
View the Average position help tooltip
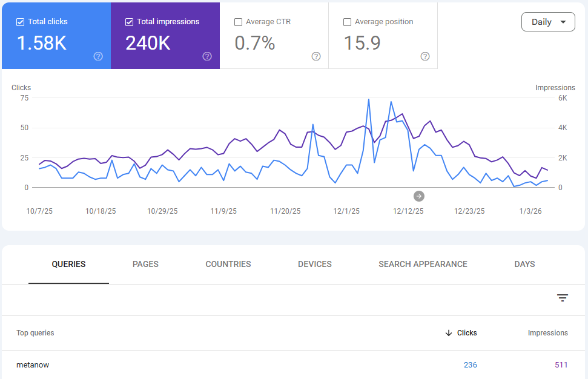[x=425, y=56]
